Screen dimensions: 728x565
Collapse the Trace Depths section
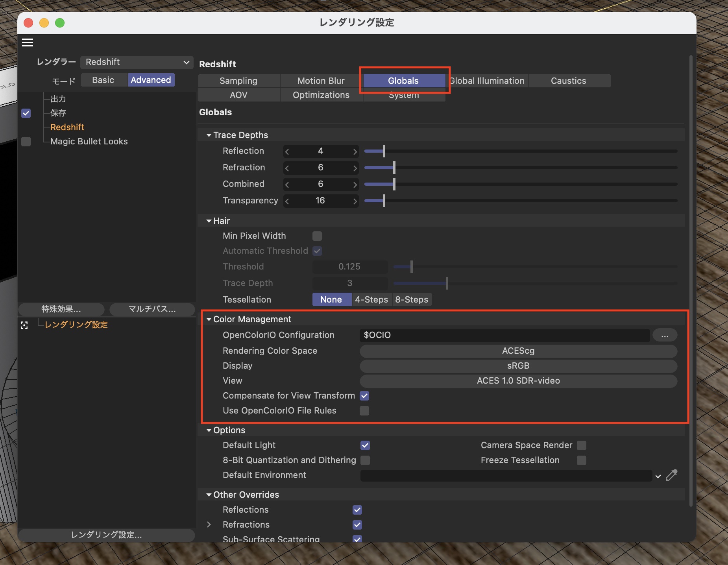pos(209,135)
